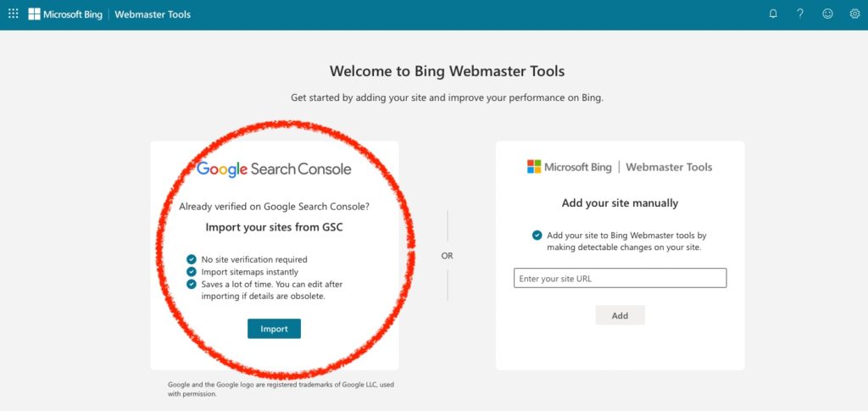The image size is (868, 411).
Task: Click the Microsoft Bing Webmaster Tools card logo
Action: (x=620, y=166)
